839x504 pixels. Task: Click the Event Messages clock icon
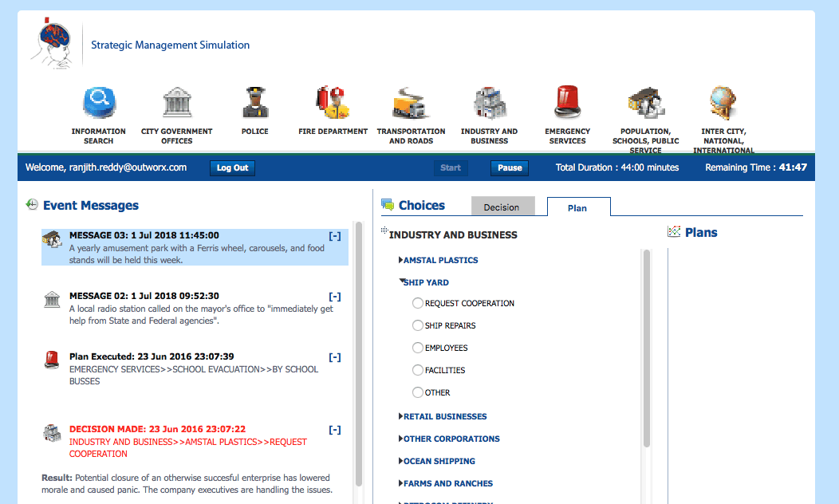tap(32, 204)
